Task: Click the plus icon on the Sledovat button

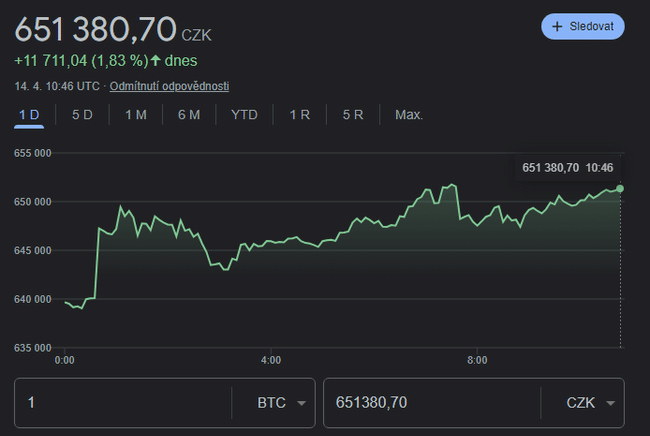Action: tap(557, 26)
